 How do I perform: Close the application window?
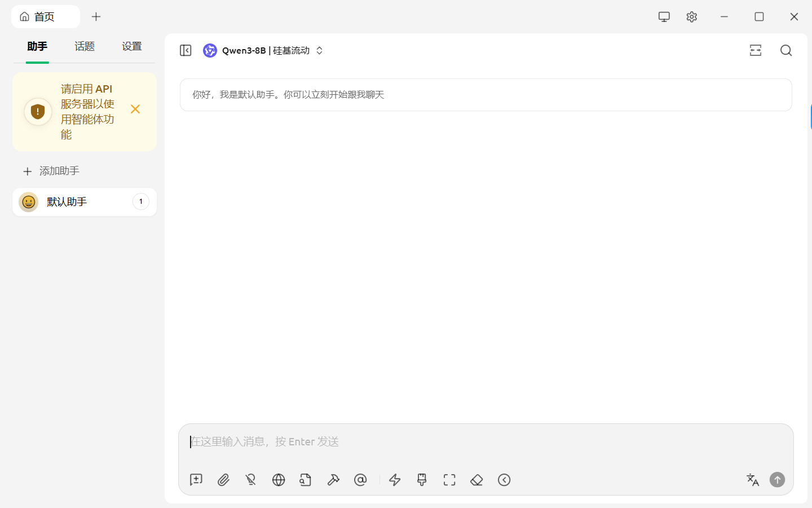795,17
